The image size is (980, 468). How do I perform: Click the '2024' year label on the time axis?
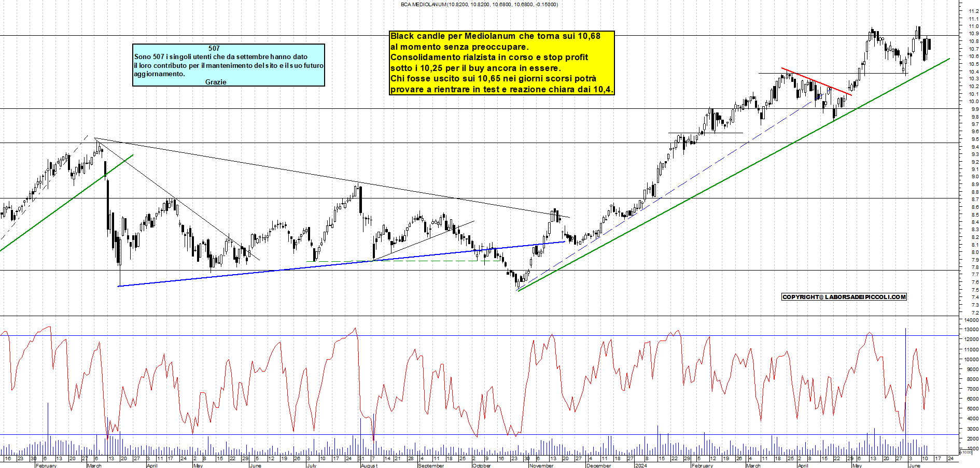[641, 465]
